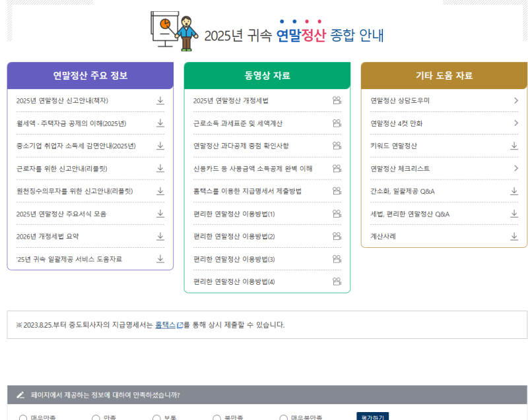Click 계산사례 text

point(383,237)
